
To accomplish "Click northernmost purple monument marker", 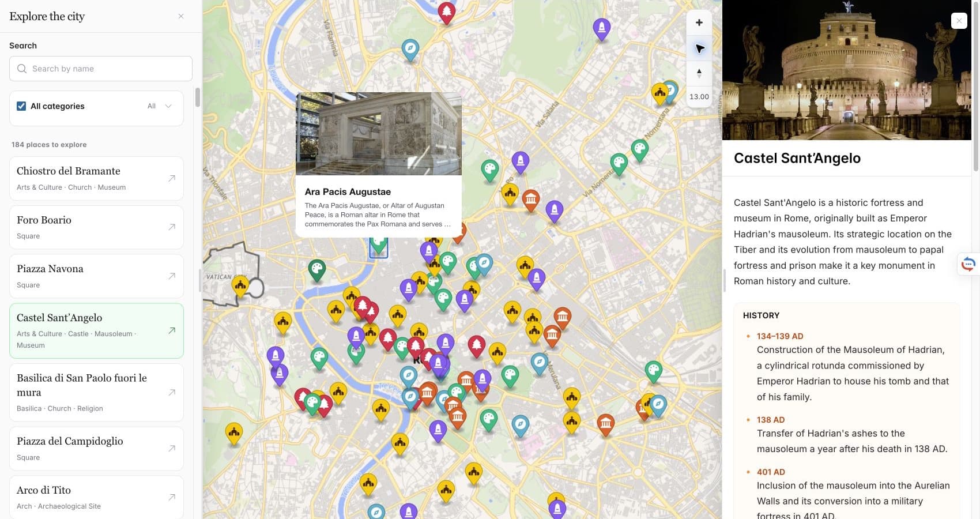I will pos(601,28).
